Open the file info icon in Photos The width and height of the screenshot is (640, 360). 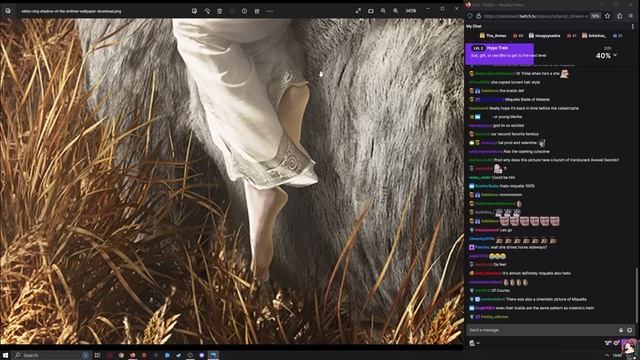(244, 11)
